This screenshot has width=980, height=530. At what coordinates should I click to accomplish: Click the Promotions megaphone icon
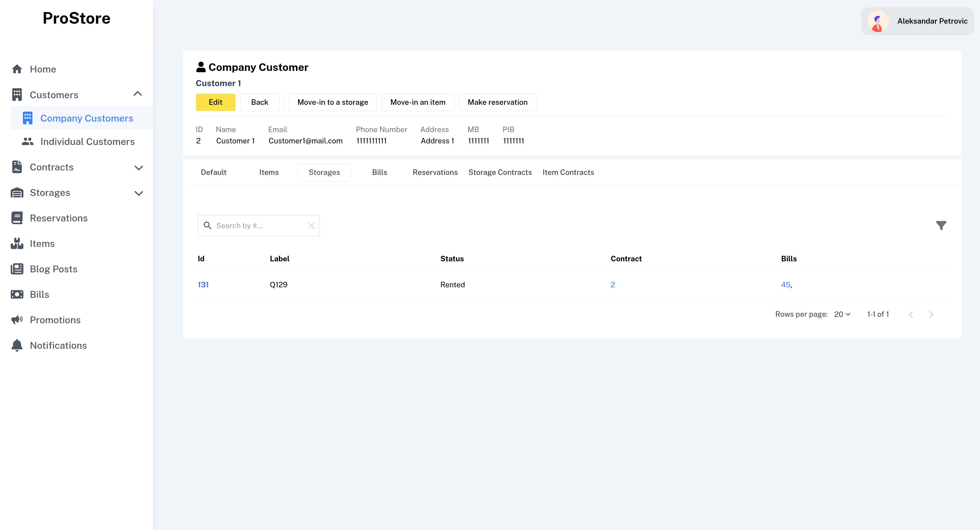coord(17,320)
